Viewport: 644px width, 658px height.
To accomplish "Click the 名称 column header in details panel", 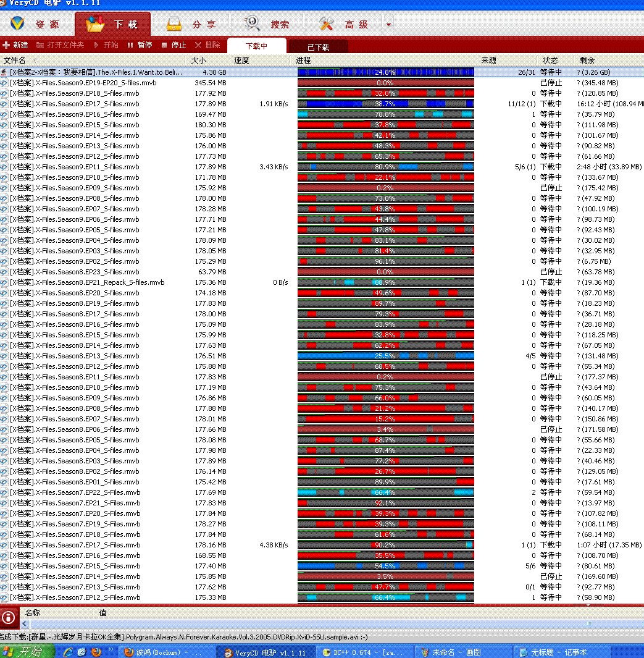I will pyautogui.click(x=33, y=613).
